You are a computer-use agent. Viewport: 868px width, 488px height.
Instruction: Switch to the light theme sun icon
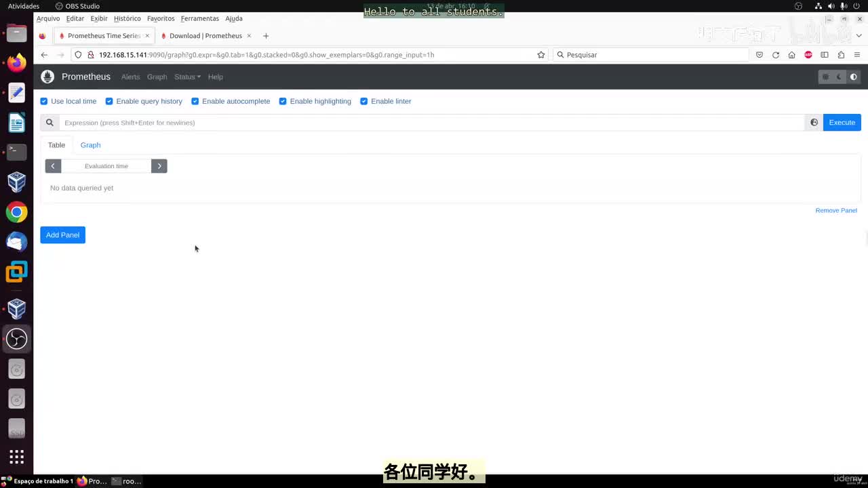[825, 77]
